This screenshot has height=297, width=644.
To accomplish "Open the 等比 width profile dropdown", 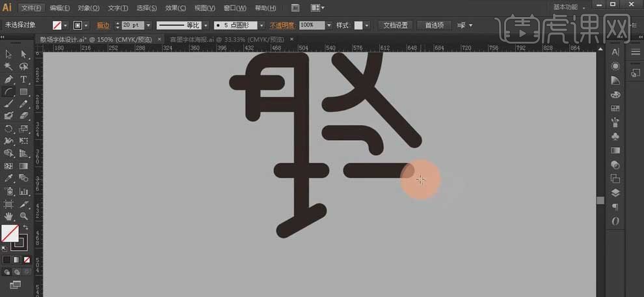I will 206,25.
